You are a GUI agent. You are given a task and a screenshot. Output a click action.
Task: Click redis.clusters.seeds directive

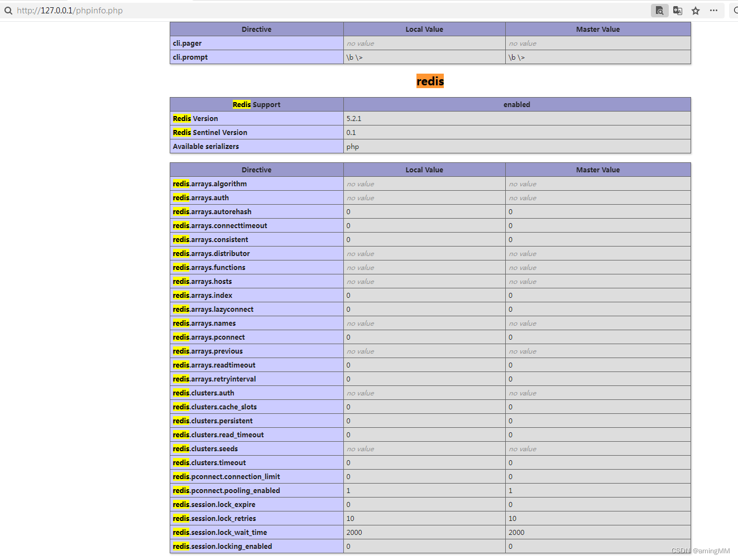point(205,449)
